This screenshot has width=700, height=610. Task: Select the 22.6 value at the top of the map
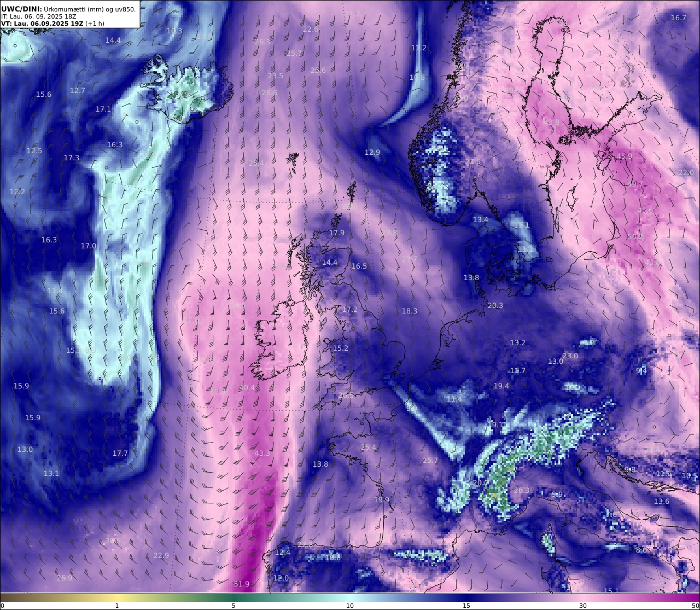[310, 29]
